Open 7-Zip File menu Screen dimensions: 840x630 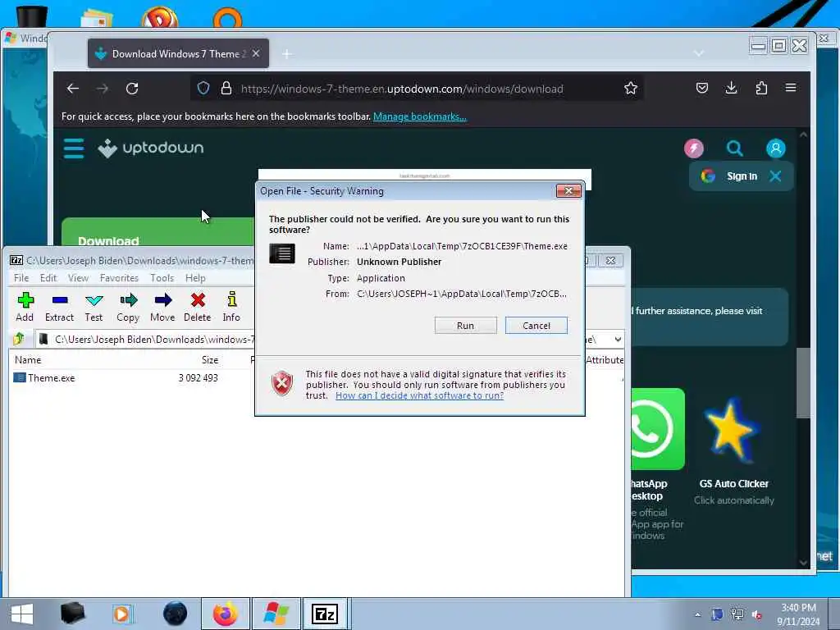click(21, 277)
